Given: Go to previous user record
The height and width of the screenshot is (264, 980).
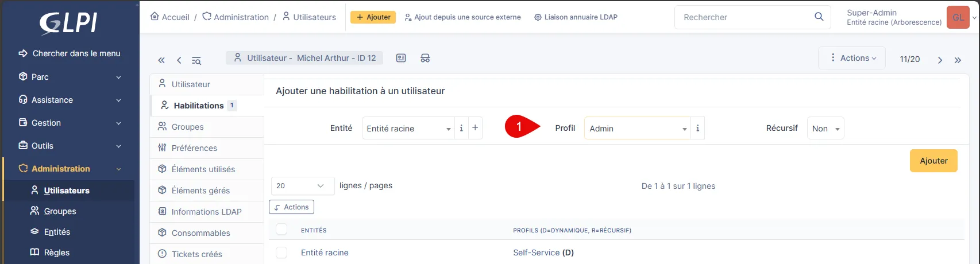Looking at the screenshot, I should pos(179,60).
